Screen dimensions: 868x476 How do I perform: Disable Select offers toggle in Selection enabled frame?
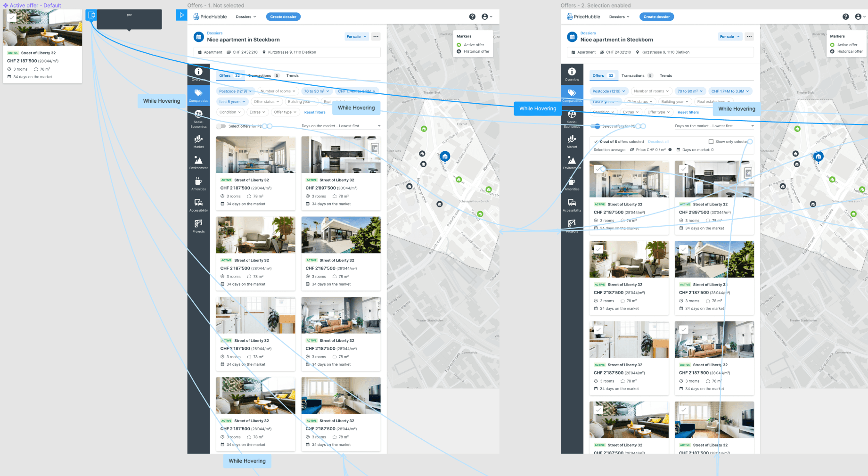[x=595, y=126]
